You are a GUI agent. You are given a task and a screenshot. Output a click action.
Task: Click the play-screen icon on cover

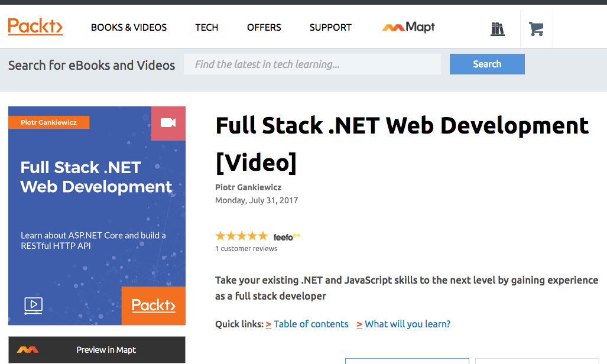[33, 305]
